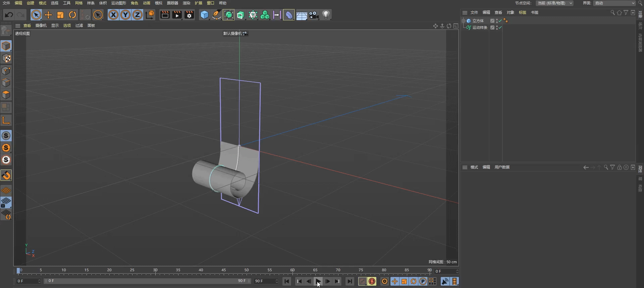644x288 pixels.
Task: Toggle X axis lock
Action: coord(113,15)
